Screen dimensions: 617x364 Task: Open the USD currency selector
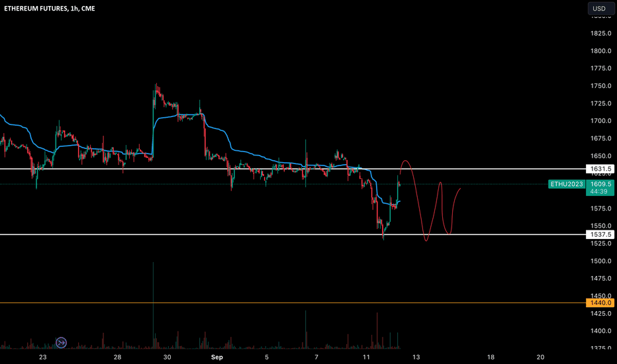601,8
